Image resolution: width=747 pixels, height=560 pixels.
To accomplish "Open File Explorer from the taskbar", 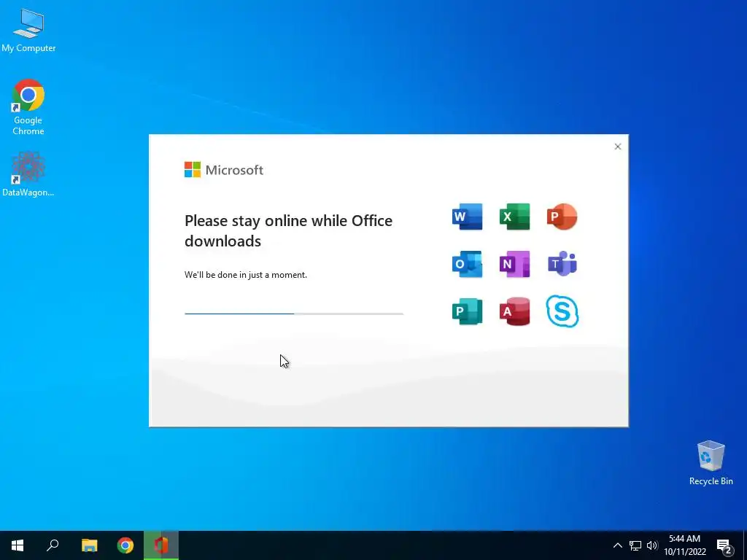I will 89,545.
